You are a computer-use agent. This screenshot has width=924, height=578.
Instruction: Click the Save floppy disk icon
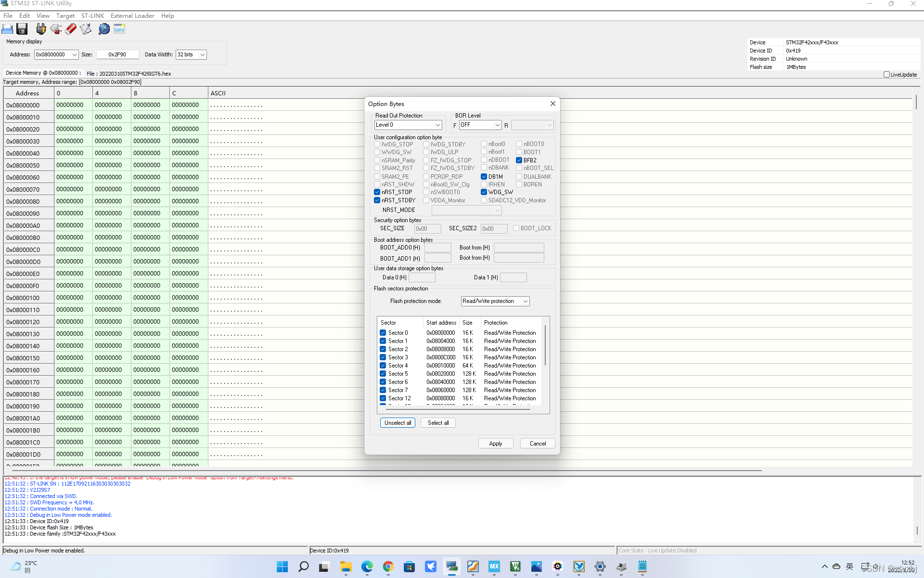22,29
